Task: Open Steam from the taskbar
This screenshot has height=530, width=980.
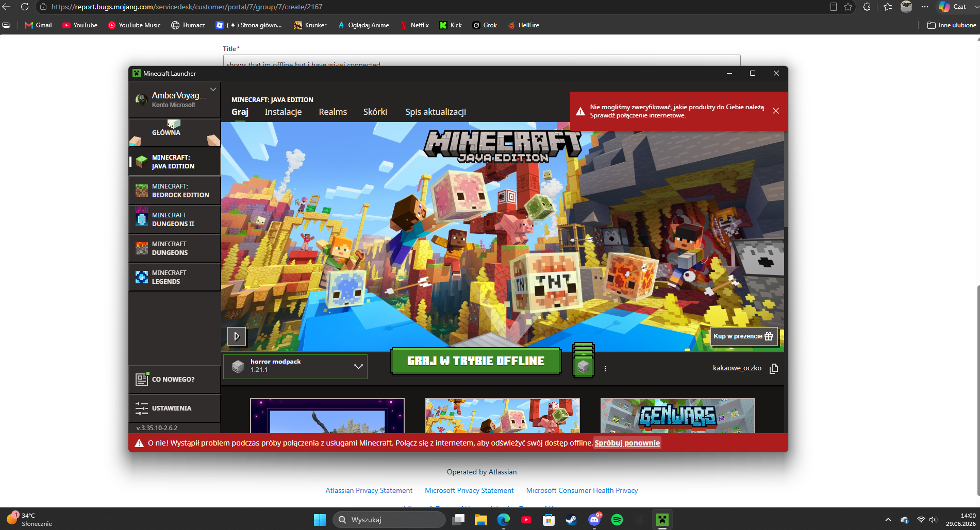Action: click(572, 520)
